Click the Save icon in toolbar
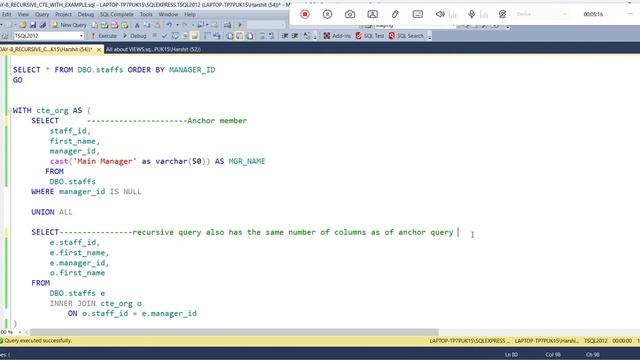640x360 pixels. [33, 25]
